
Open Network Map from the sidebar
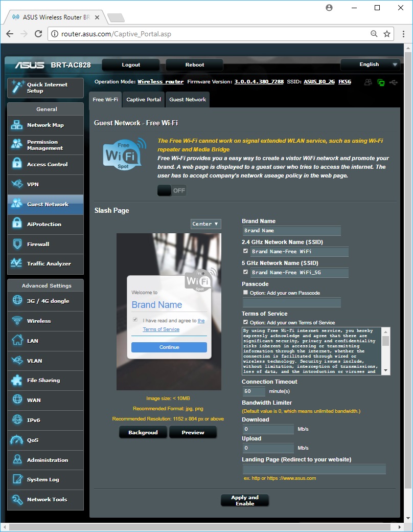tap(45, 125)
